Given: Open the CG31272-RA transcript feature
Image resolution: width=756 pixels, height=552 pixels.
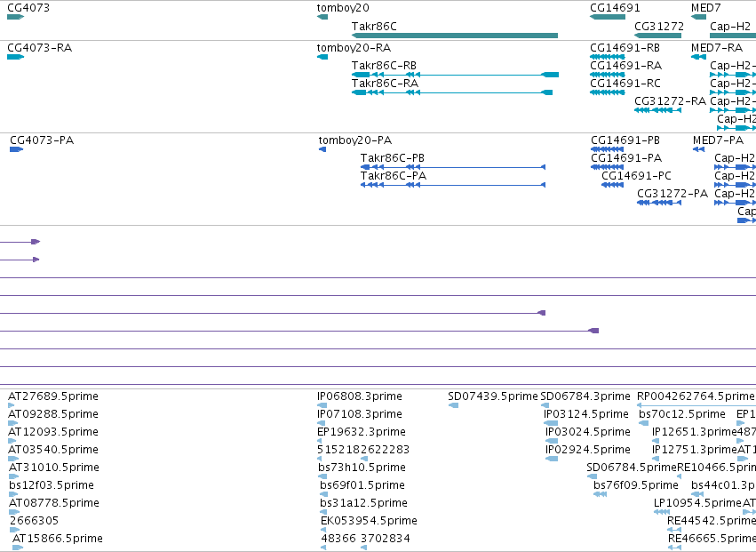Looking at the screenshot, I should pyautogui.click(x=657, y=110).
